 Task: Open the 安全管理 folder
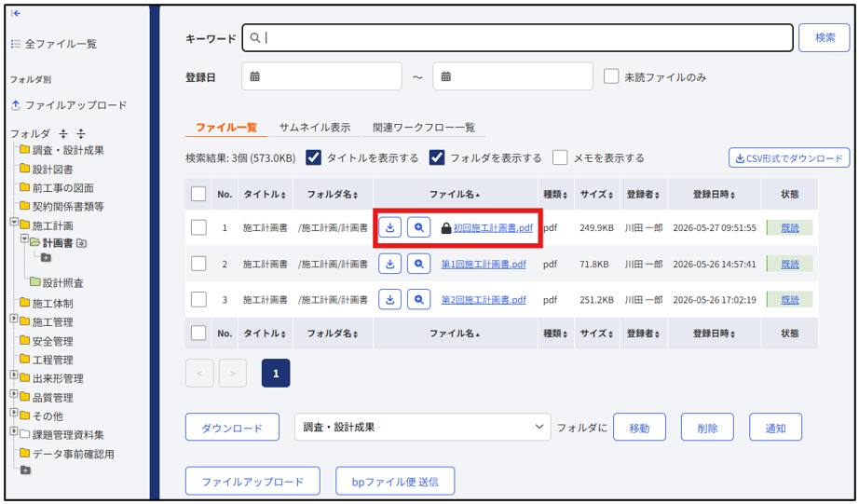click(x=47, y=341)
